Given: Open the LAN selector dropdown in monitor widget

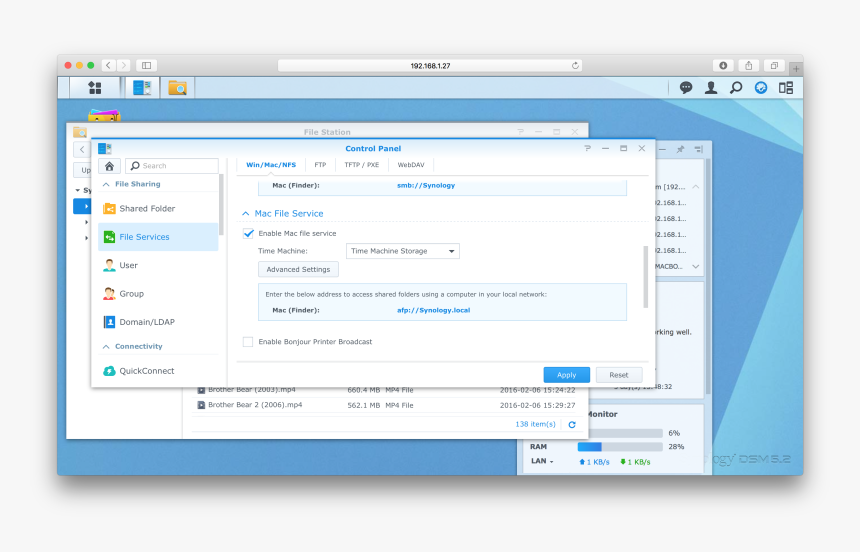Looking at the screenshot, I should coord(542,461).
